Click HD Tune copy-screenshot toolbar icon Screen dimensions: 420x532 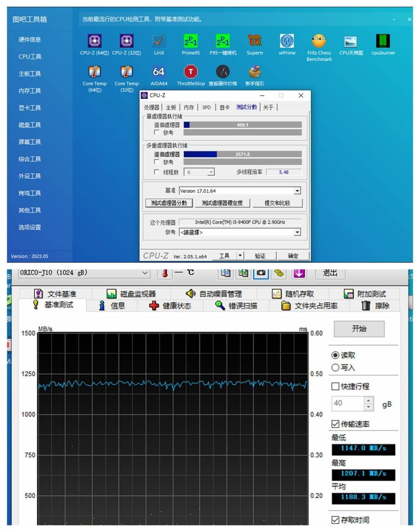243,273
